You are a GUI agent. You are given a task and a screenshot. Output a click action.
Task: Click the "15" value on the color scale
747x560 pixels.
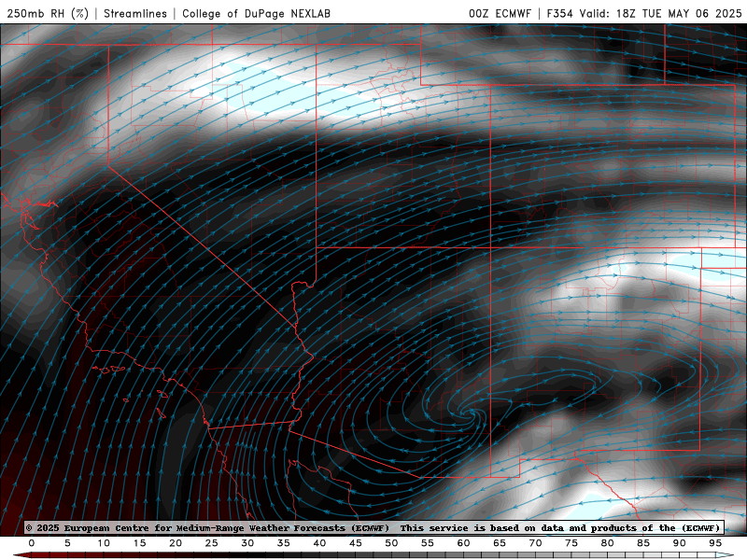139,543
